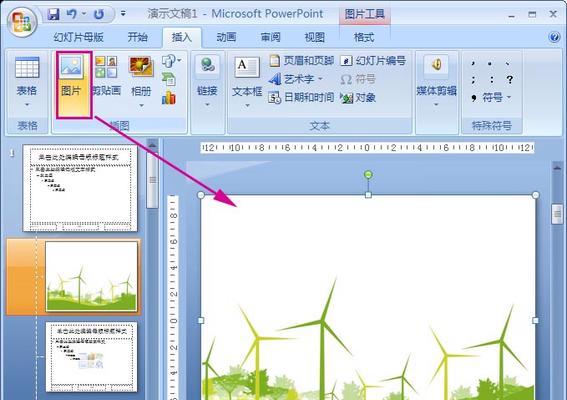Undo the last action in the quick toolbar

(72, 14)
